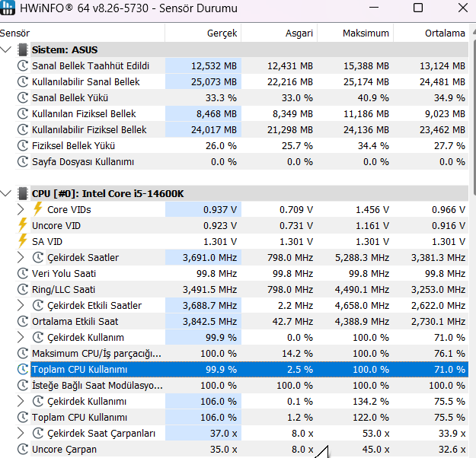
Task: Click the 134.2 % maximum value
Action: pos(371,401)
